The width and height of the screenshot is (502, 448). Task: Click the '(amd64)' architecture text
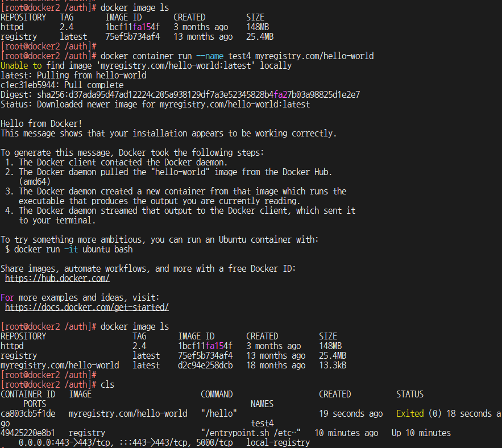click(35, 181)
